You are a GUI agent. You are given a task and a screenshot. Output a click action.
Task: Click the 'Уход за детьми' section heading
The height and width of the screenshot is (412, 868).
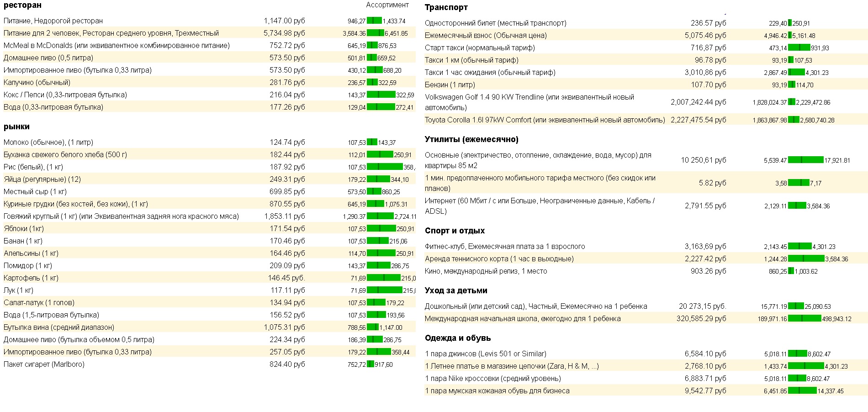456,291
